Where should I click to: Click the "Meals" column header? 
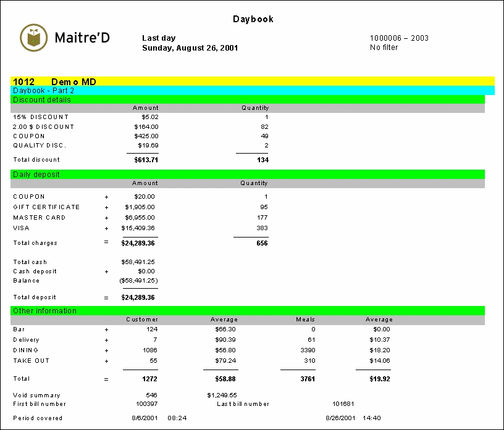[305, 320]
